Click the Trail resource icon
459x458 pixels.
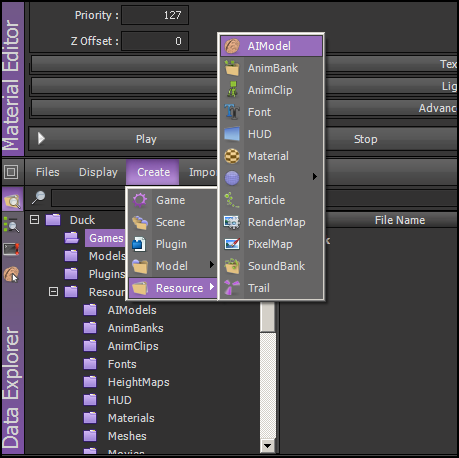(232, 288)
